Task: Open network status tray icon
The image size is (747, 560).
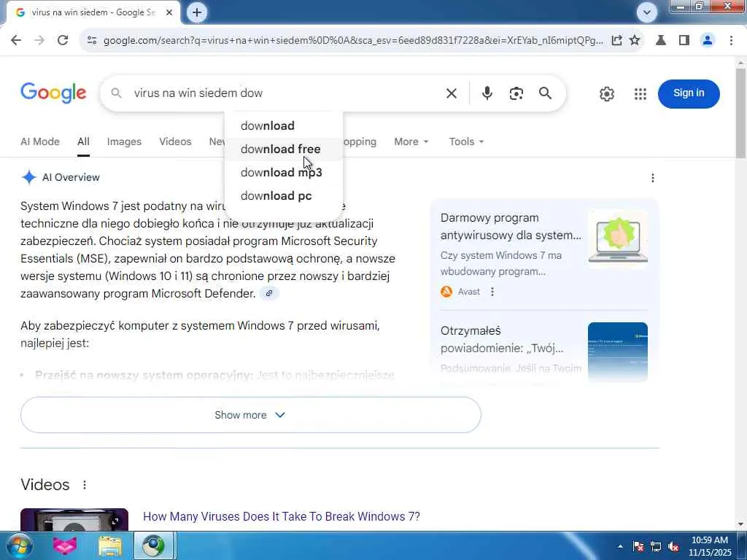Action: 656,547
